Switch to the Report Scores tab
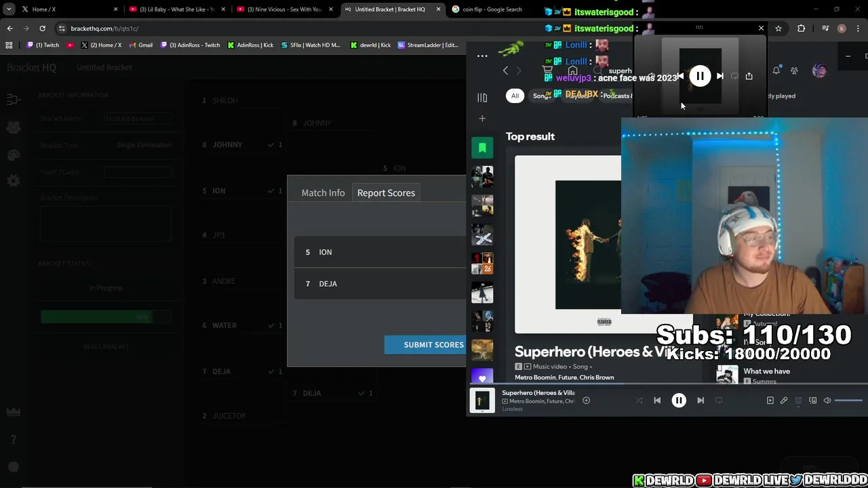This screenshot has height=488, width=868. pyautogui.click(x=386, y=192)
